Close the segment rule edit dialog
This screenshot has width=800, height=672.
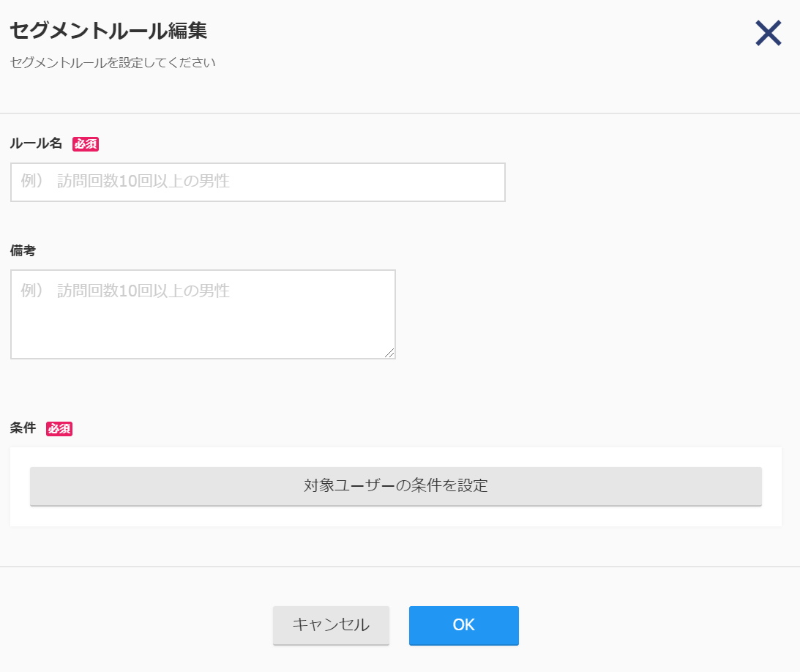(769, 33)
